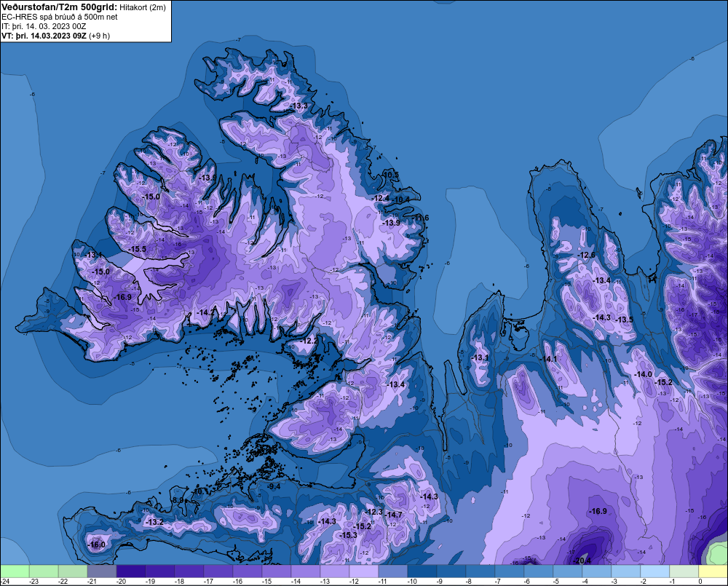
Task: Click the -9.4 temperature value on map
Action: 274,486
